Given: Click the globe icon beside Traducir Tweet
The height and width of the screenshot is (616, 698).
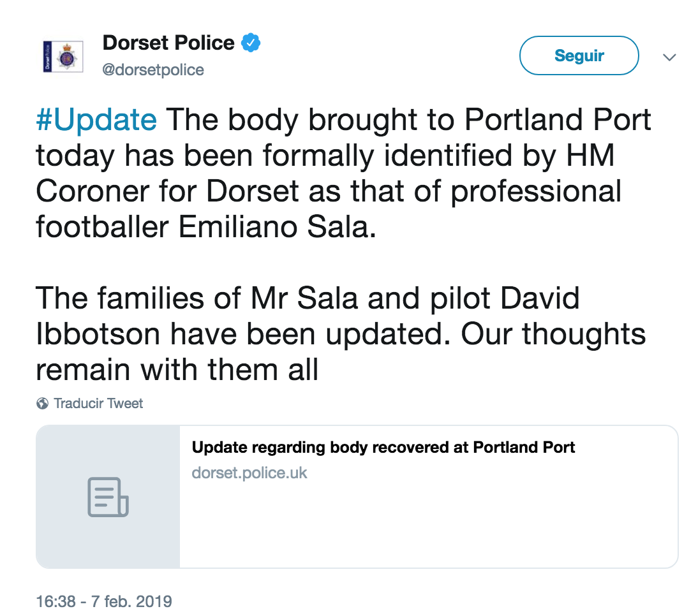Looking at the screenshot, I should (43, 404).
